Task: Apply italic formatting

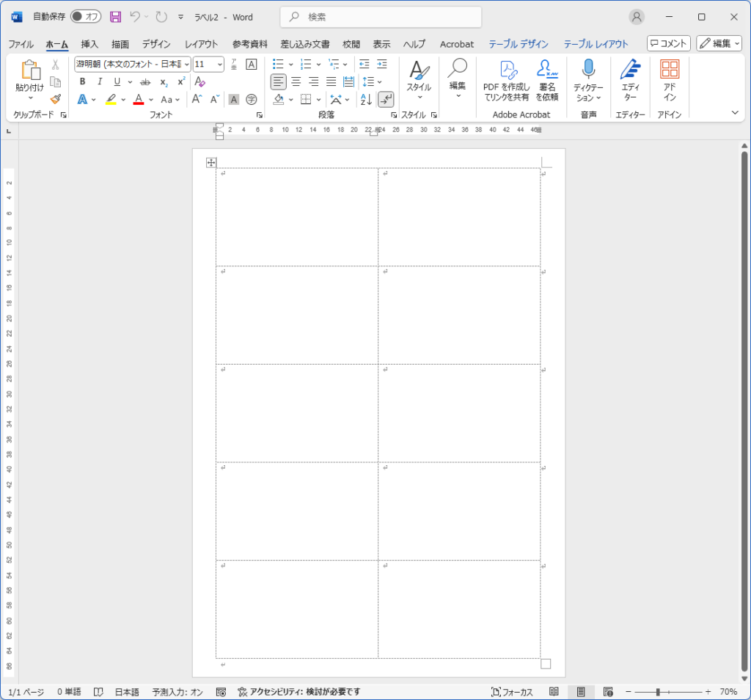Action: tap(99, 81)
